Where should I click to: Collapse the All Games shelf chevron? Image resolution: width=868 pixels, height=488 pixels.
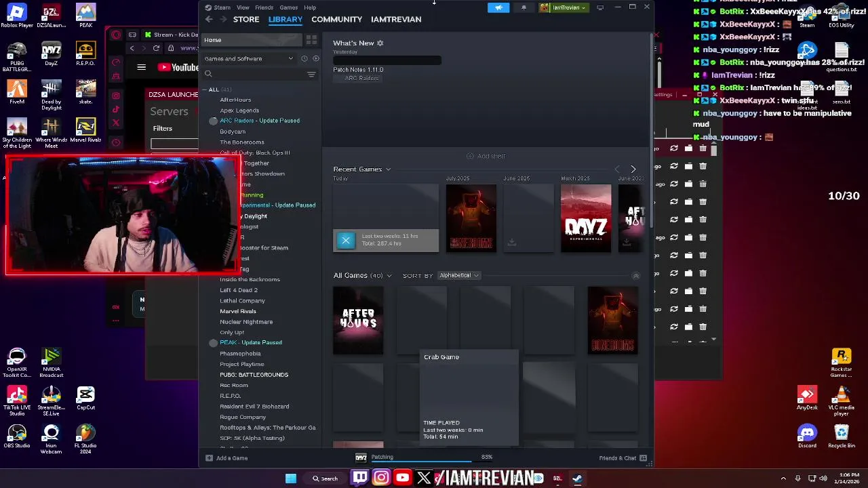(635, 276)
